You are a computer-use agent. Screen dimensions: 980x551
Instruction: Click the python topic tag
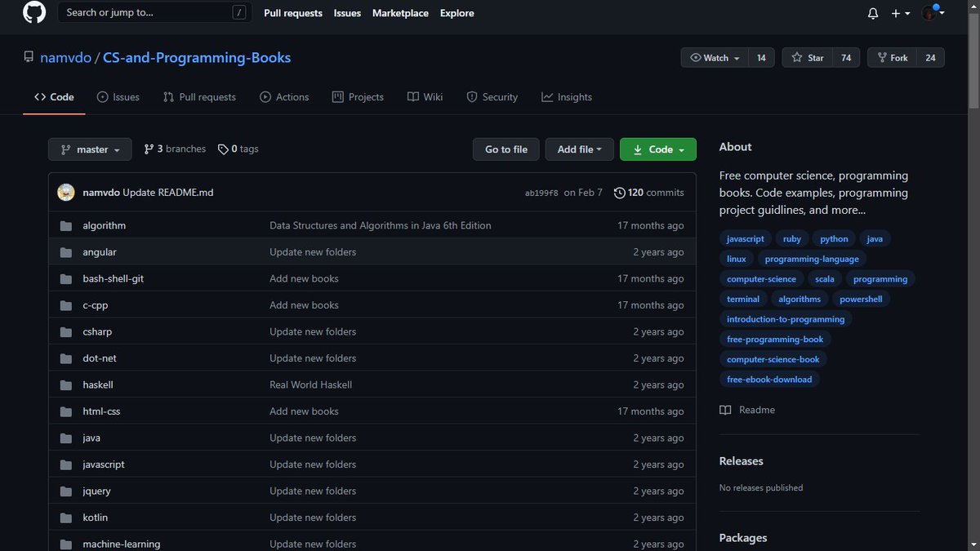(x=834, y=238)
